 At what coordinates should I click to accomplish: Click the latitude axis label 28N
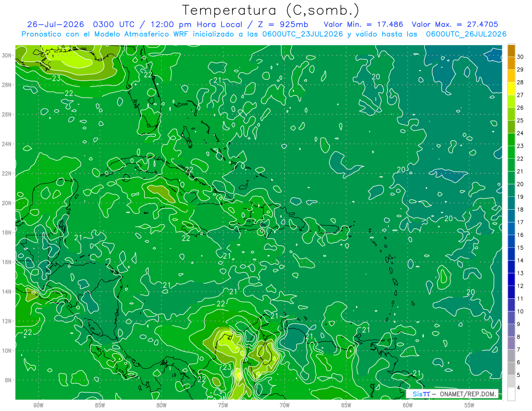tap(7, 85)
